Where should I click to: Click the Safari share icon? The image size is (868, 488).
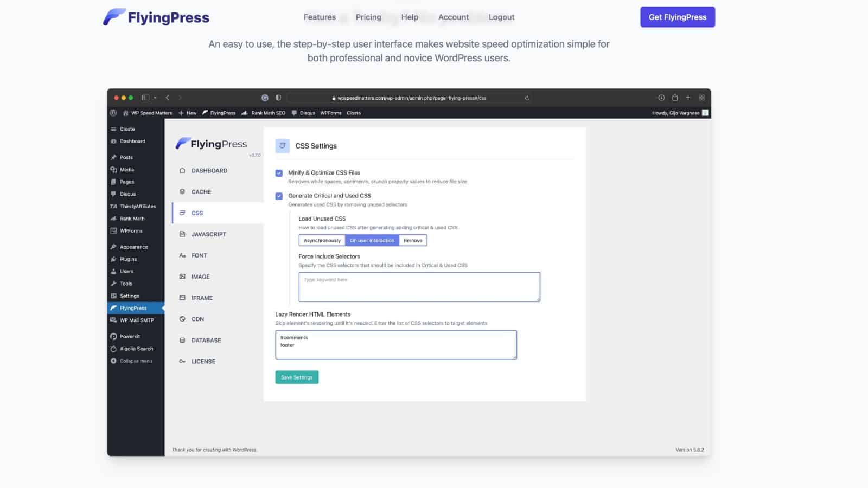click(x=675, y=98)
